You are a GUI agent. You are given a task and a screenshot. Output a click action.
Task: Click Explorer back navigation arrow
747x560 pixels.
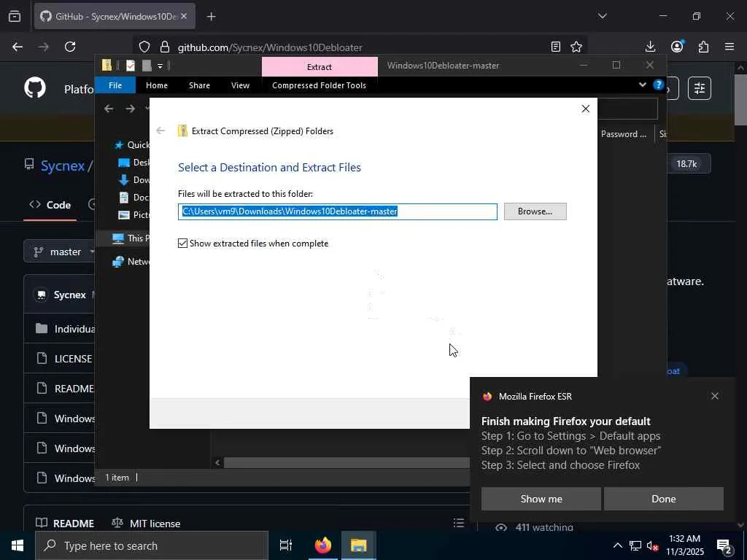tap(109, 109)
